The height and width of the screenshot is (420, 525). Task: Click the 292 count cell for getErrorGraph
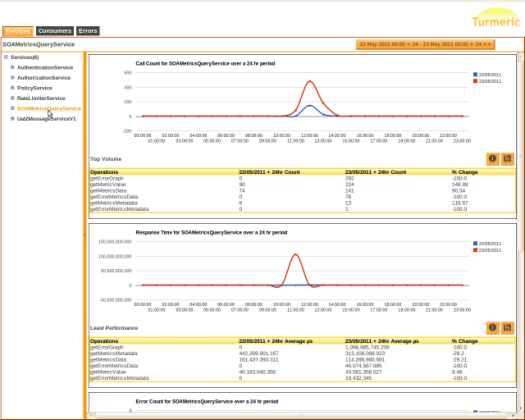(350, 178)
